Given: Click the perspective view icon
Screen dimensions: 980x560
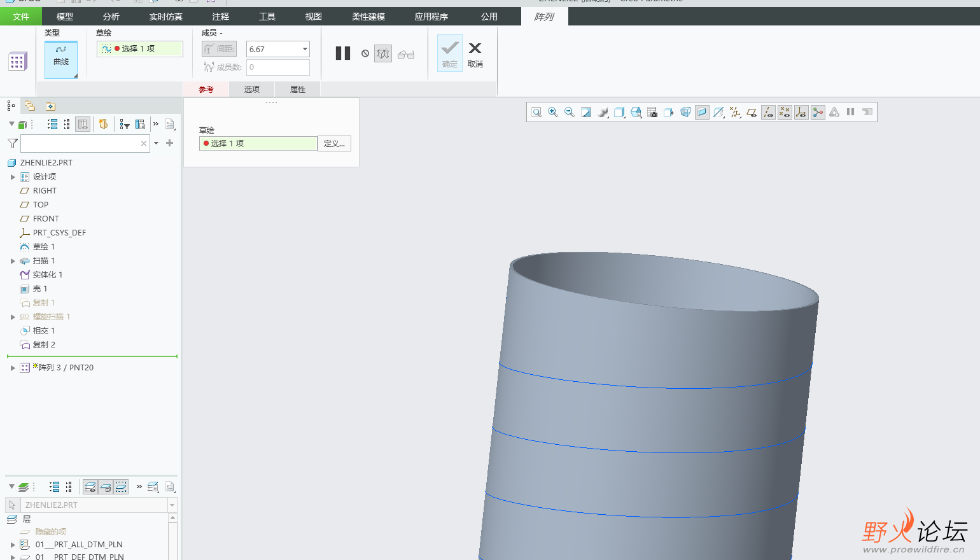Looking at the screenshot, I should 685,112.
